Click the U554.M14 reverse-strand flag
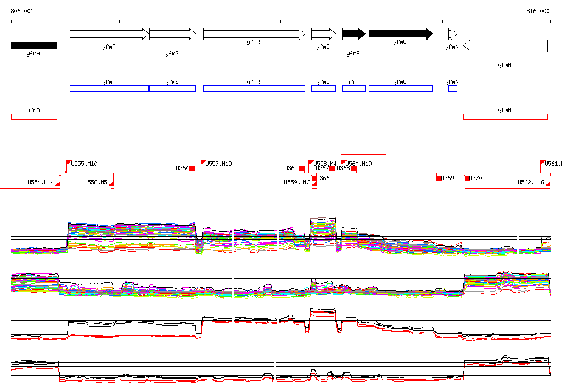This screenshot has width=562, height=392. point(58,183)
